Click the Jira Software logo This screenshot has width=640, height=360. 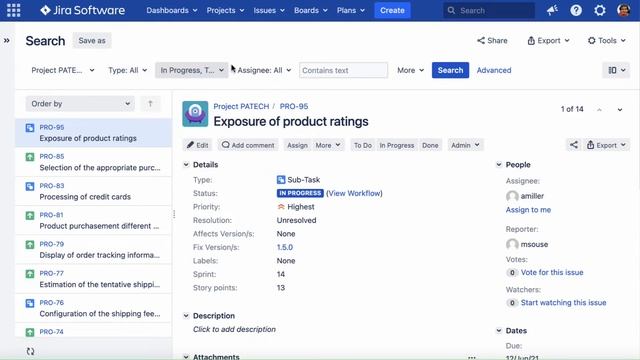(x=82, y=10)
